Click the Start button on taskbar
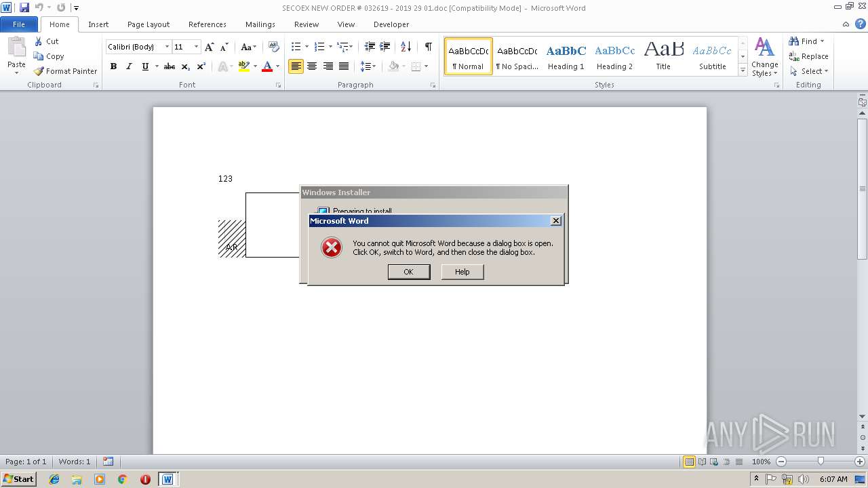This screenshot has height=488, width=868. 19,479
